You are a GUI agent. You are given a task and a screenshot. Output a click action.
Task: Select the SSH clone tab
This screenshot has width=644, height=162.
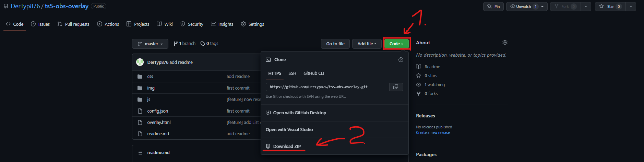click(x=292, y=73)
